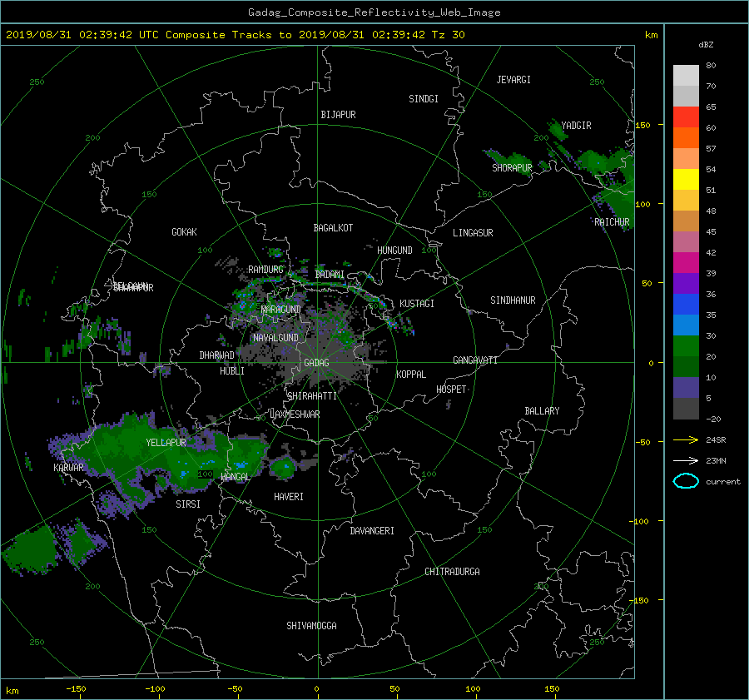Click the GADAG radar center label

[316, 363]
